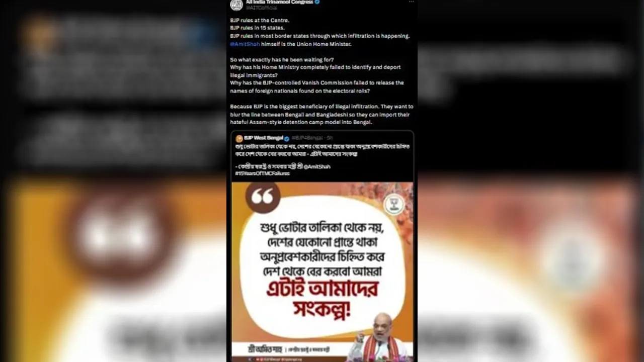Click the @AmitShah mention in main tweet
This screenshot has width=644, height=362.
point(245,44)
